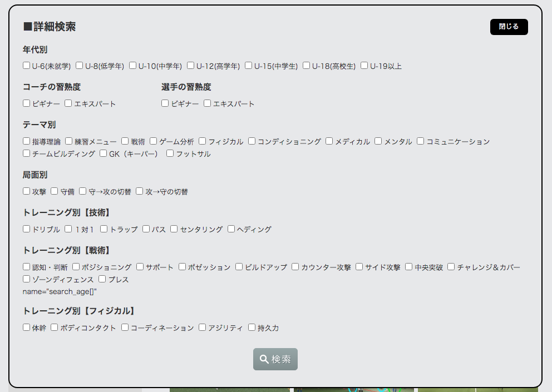Check エキスパート under 選手の習熟度
Image resolution: width=552 pixels, height=392 pixels.
[208, 103]
